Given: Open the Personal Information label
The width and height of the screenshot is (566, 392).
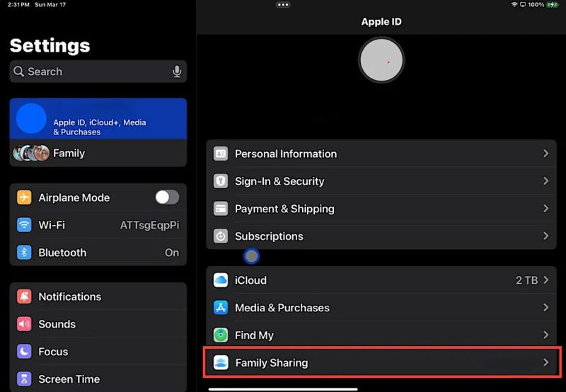Looking at the screenshot, I should (286, 154).
